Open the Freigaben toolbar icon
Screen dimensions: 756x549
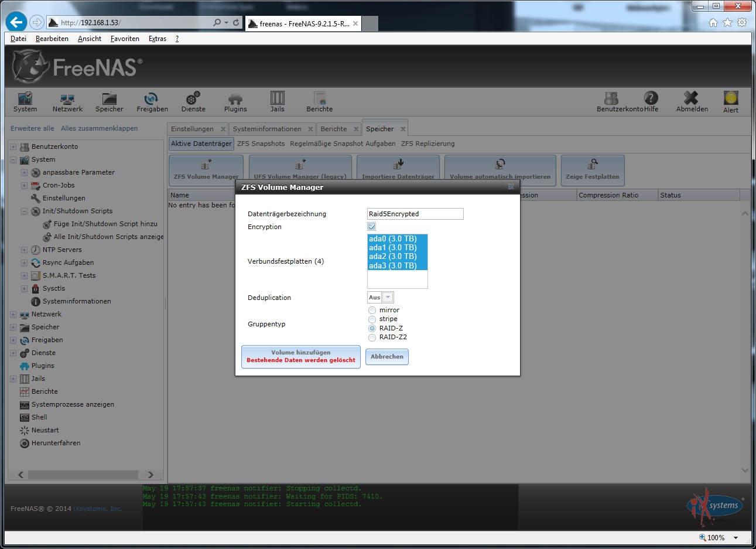click(152, 101)
